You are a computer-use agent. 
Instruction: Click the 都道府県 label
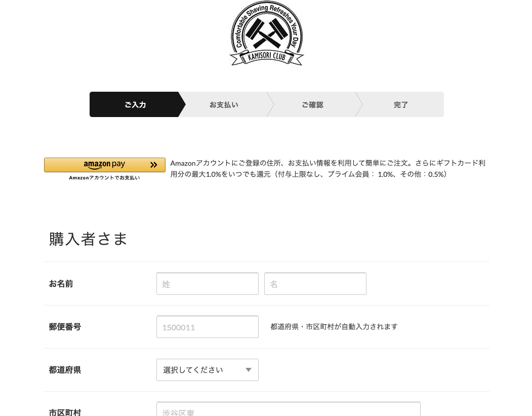coord(65,370)
